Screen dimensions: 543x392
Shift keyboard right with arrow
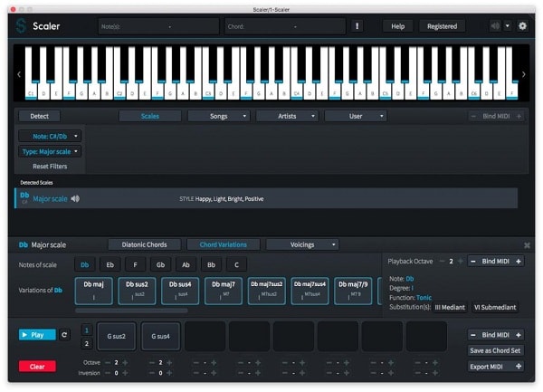tap(523, 74)
